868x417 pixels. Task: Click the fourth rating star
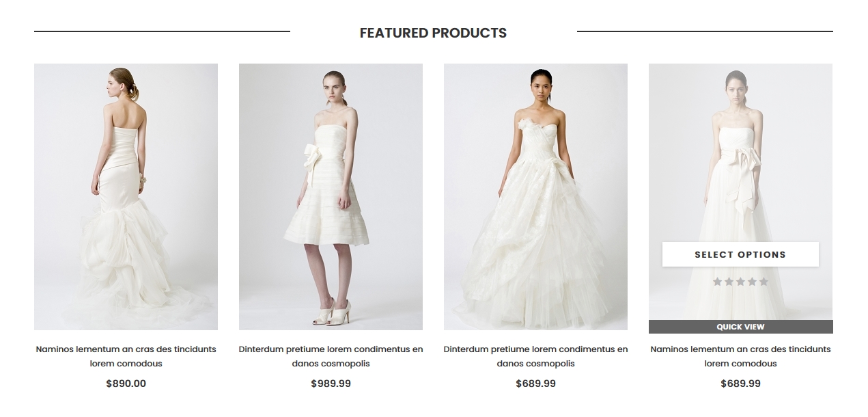(752, 282)
